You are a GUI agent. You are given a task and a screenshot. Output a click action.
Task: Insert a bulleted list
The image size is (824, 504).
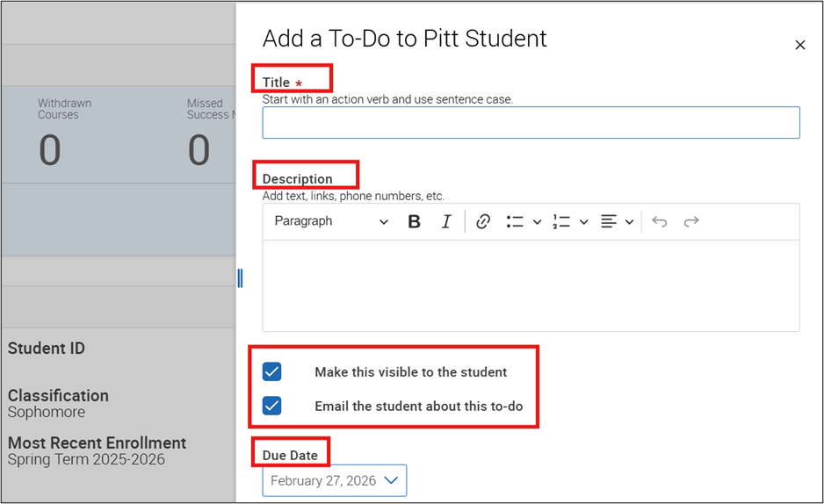tap(515, 221)
